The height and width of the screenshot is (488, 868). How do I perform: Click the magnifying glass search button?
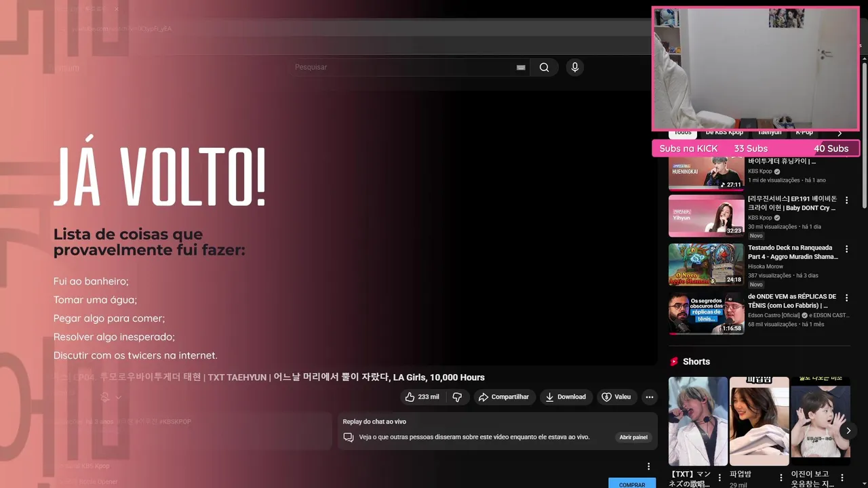coord(544,67)
